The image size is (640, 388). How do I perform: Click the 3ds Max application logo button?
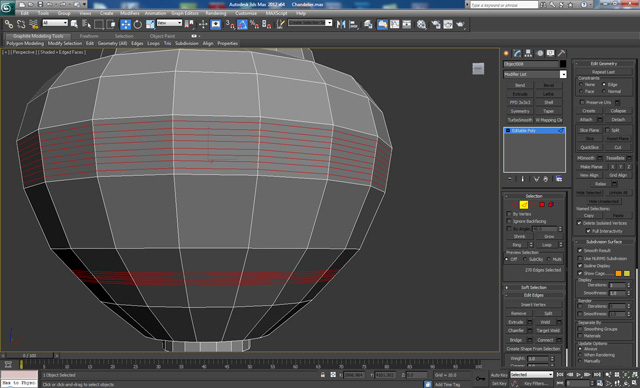7,8
